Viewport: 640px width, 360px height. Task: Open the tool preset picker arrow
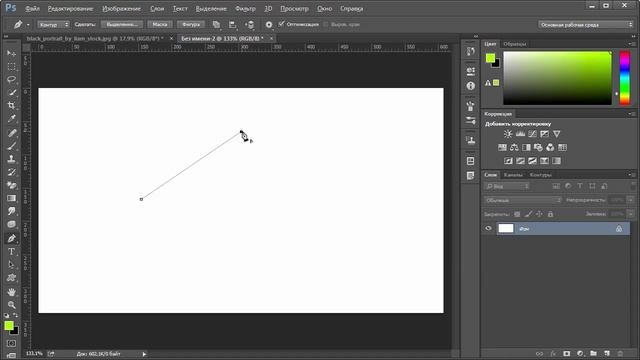[x=28, y=25]
